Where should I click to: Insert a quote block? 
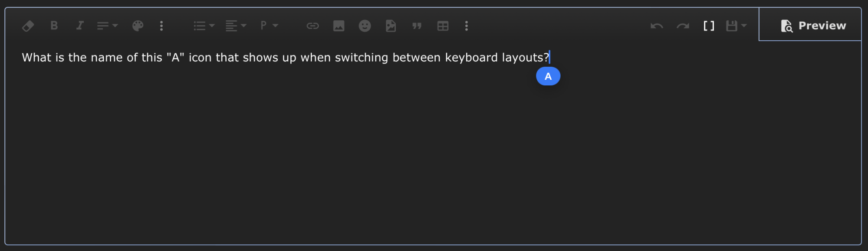[417, 26]
